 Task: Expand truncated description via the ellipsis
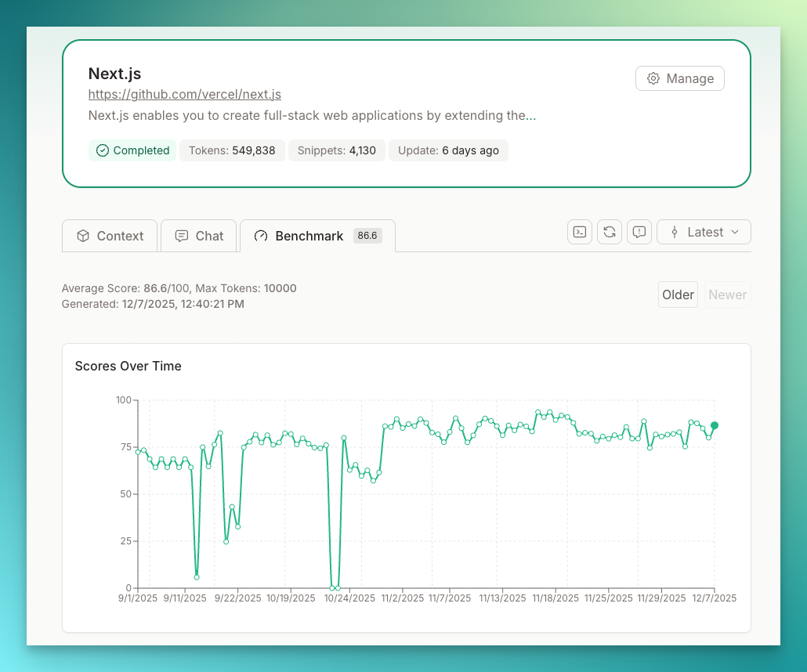coord(531,116)
